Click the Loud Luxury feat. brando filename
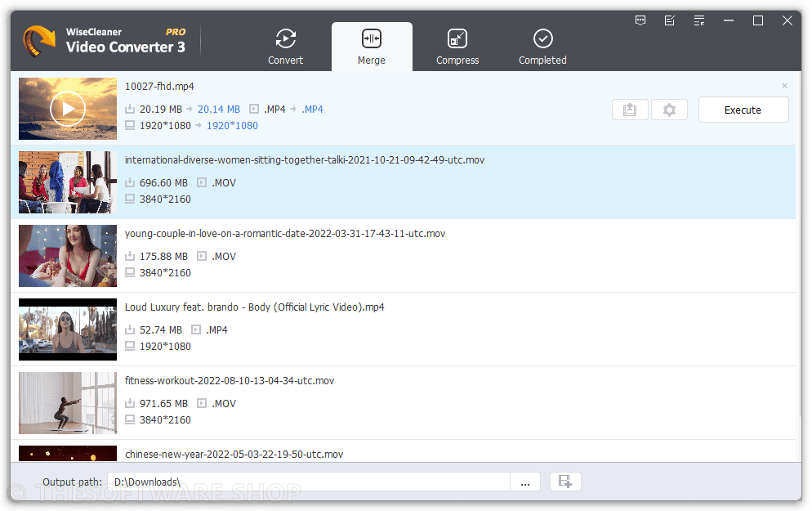 [254, 307]
